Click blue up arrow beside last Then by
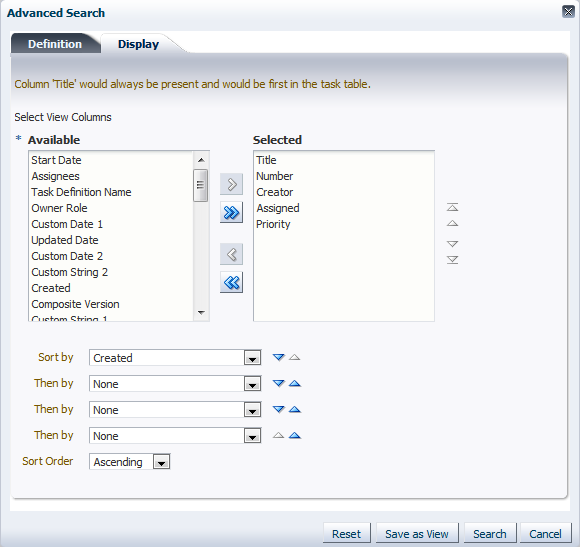 tap(295, 436)
